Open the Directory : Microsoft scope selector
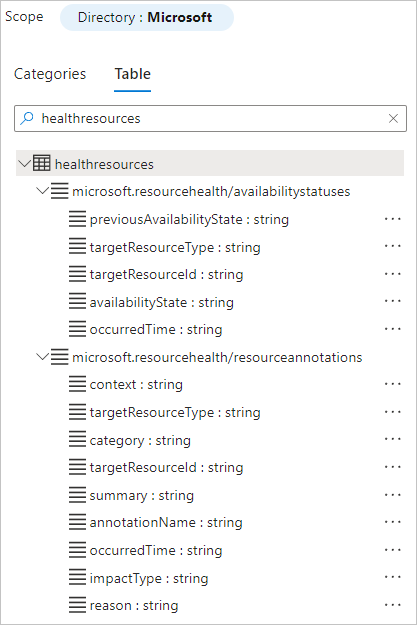417x625 pixels. click(147, 18)
